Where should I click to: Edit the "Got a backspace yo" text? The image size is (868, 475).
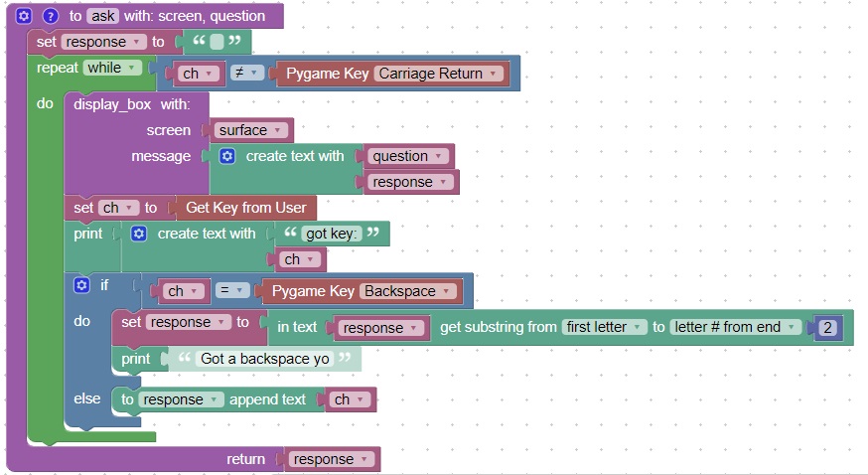(264, 359)
